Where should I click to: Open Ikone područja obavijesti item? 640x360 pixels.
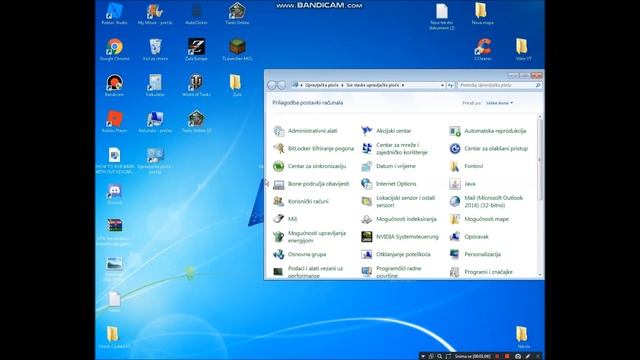click(311, 184)
